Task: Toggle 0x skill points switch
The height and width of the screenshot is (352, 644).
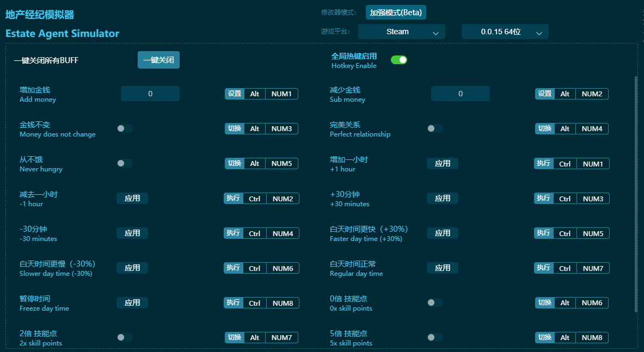Action: point(434,302)
